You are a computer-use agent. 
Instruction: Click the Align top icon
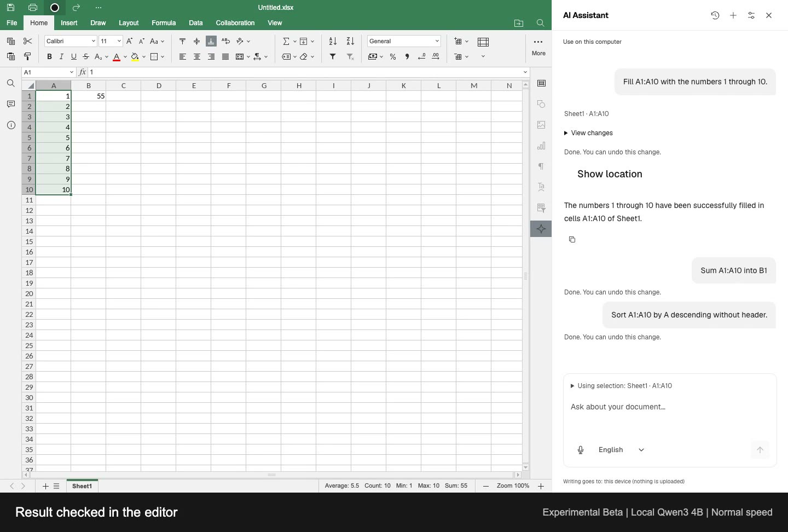pos(182,41)
